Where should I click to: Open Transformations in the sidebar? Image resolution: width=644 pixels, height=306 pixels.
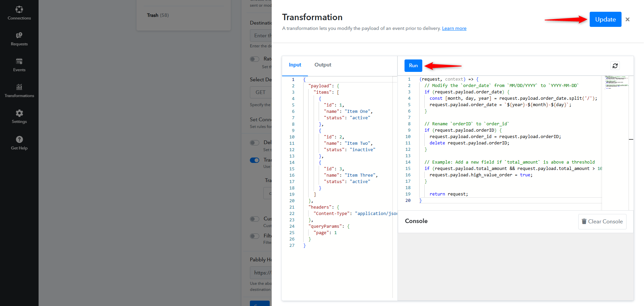pyautogui.click(x=19, y=91)
